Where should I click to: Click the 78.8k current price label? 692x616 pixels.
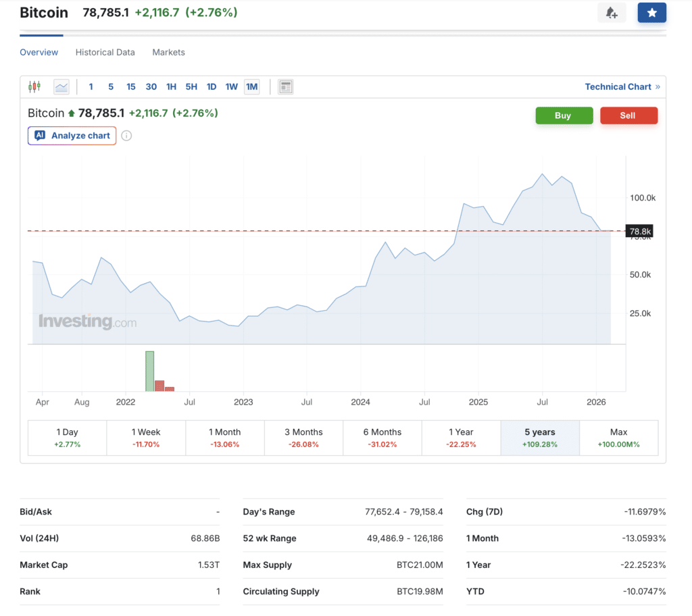coord(639,231)
